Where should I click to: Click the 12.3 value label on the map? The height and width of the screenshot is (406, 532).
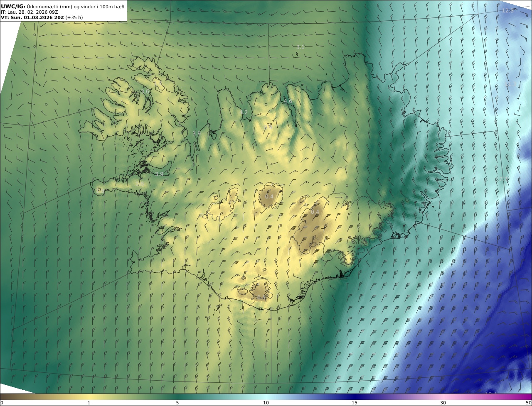click(x=508, y=10)
